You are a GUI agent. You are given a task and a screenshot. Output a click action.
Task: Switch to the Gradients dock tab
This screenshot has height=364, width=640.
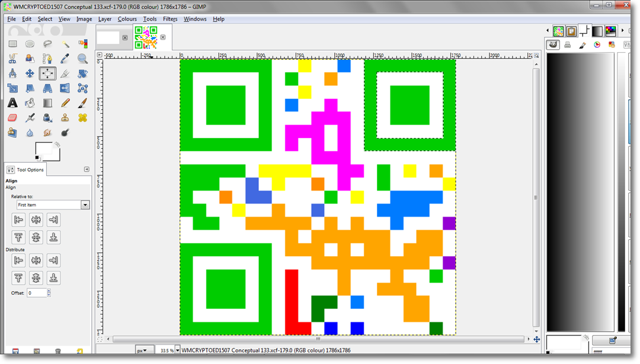[597, 31]
